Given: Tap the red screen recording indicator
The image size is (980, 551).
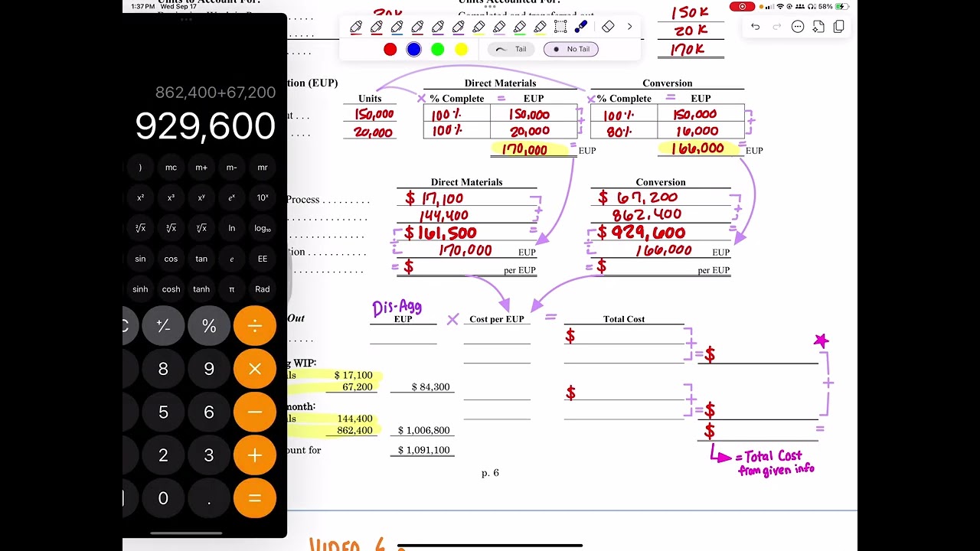Looking at the screenshot, I should point(742,6).
